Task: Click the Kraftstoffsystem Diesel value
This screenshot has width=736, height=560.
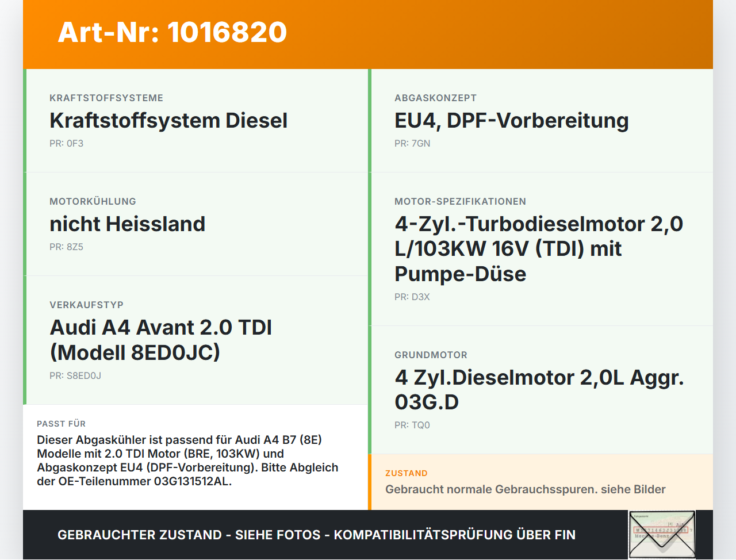Action: [168, 120]
